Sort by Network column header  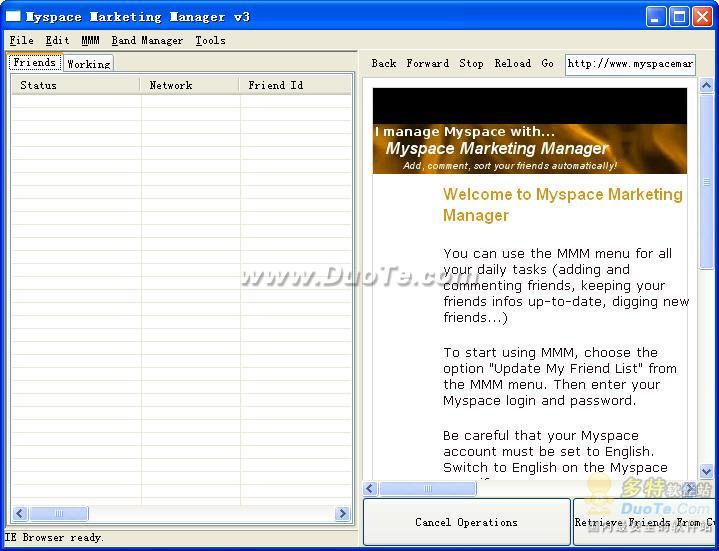tap(189, 85)
